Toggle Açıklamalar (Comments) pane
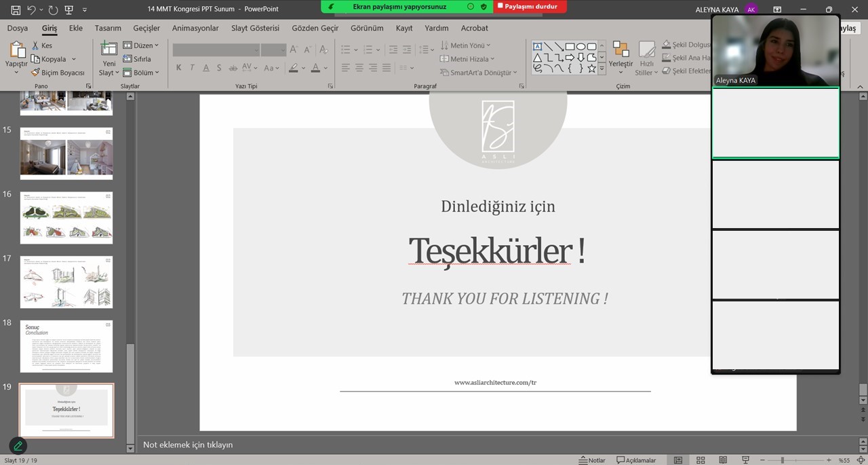 [x=636, y=460]
